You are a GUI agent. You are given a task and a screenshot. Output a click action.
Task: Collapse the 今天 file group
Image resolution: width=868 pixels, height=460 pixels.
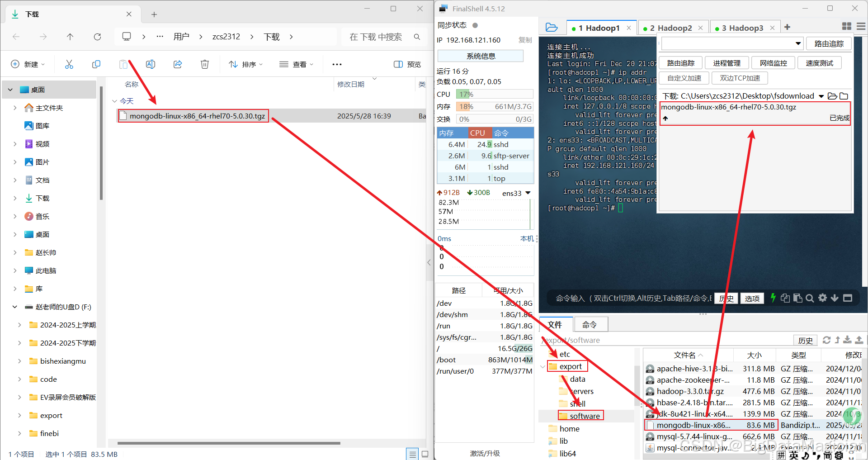114,101
